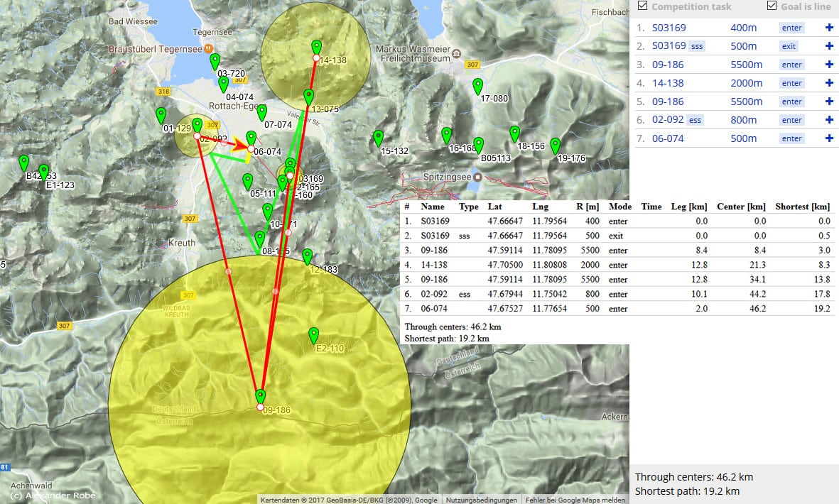Click the Bad Wiessee label on the map
The height and width of the screenshot is (504, 839).
pos(134,21)
